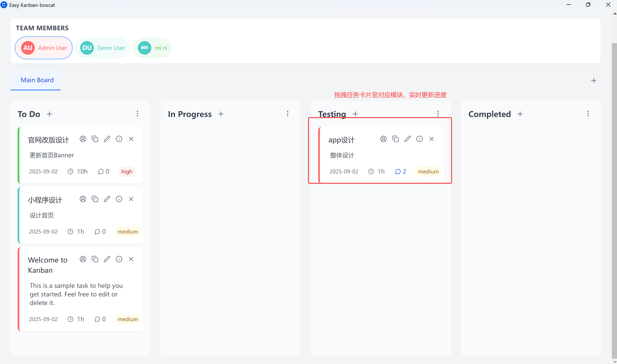Open Completed column options menu
The height and width of the screenshot is (364, 617).
point(588,114)
